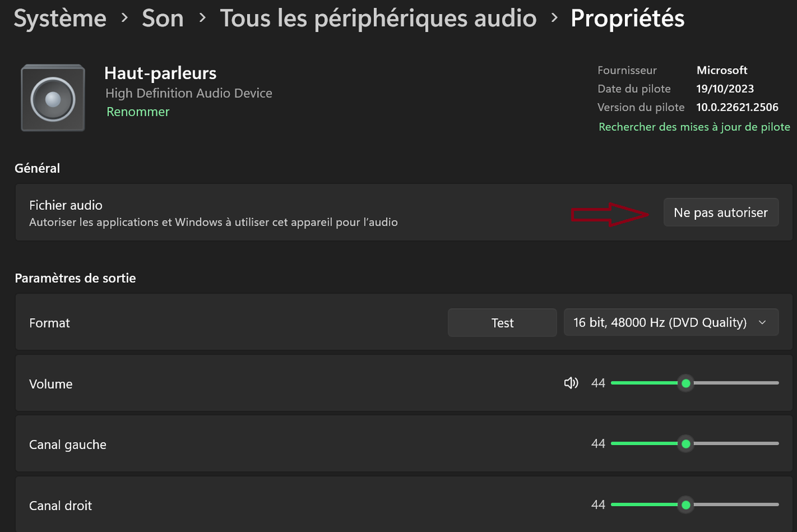Expand format list via chevron arrow

(x=762, y=323)
